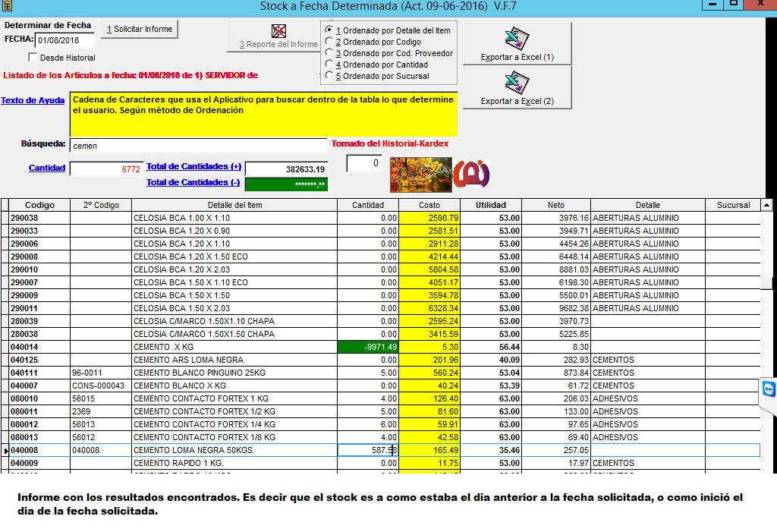The image size is (777, 532).
Task: Click the Excel icon in Exportar a Excel (1)
Action: (x=517, y=38)
